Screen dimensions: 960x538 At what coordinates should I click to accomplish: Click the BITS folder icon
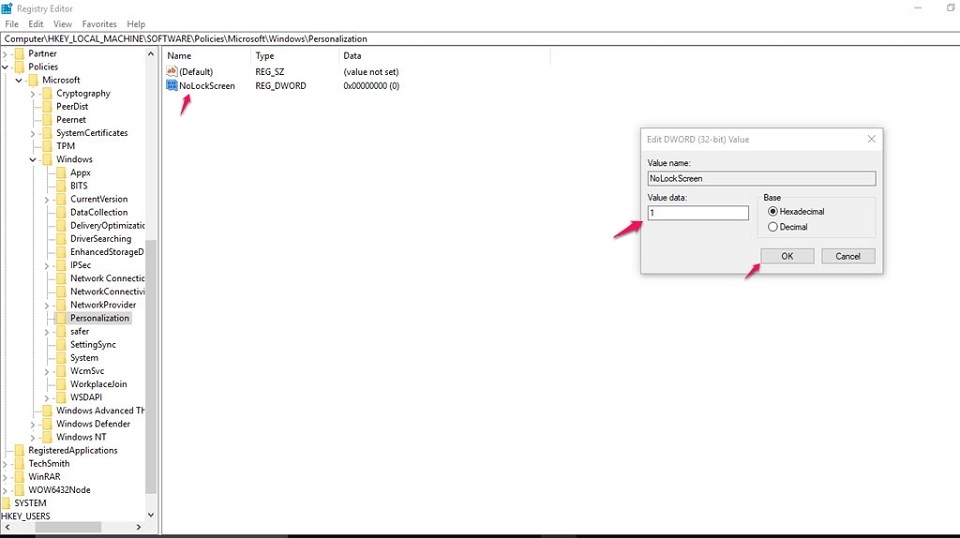tap(61, 185)
